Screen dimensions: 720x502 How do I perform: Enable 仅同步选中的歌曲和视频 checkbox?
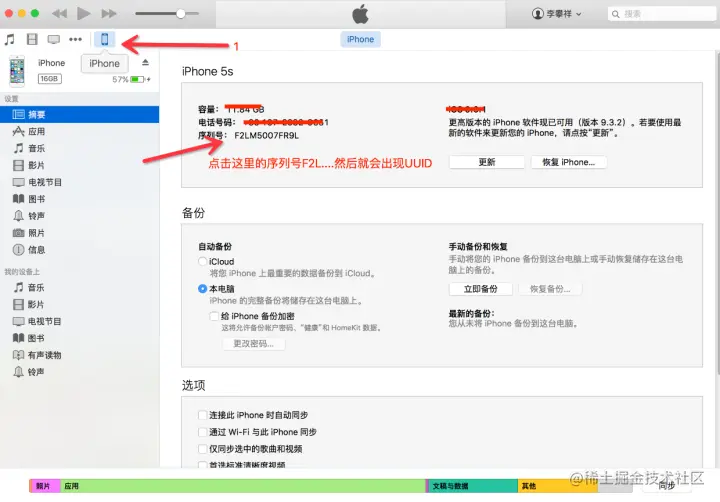pyautogui.click(x=202, y=449)
